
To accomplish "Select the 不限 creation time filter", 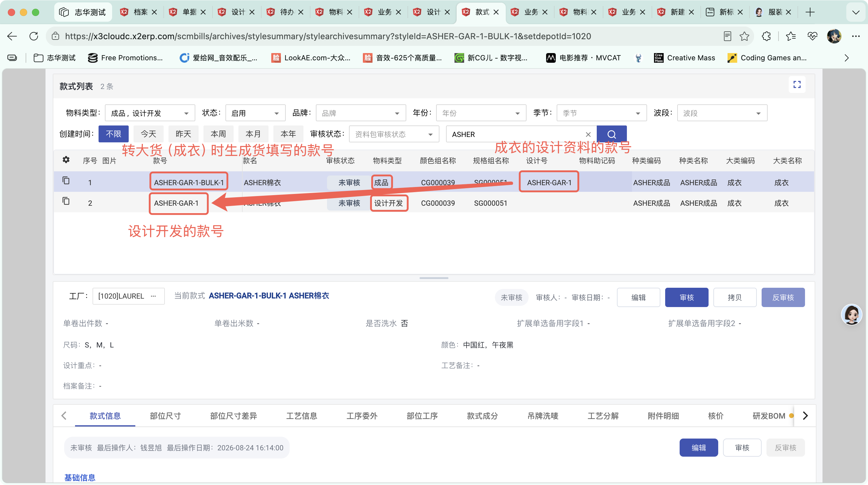I will [114, 134].
